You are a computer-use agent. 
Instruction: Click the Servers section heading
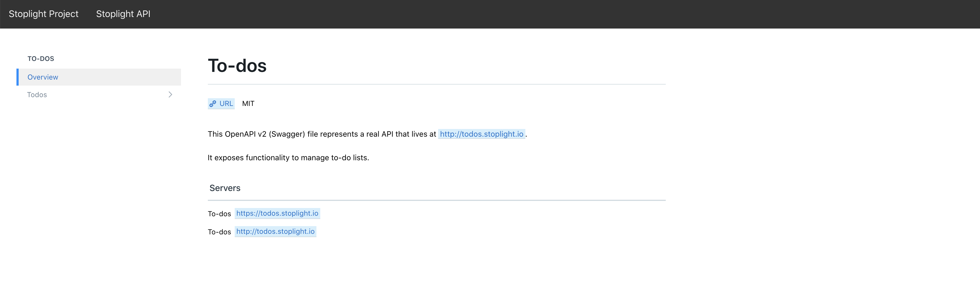[225, 188]
